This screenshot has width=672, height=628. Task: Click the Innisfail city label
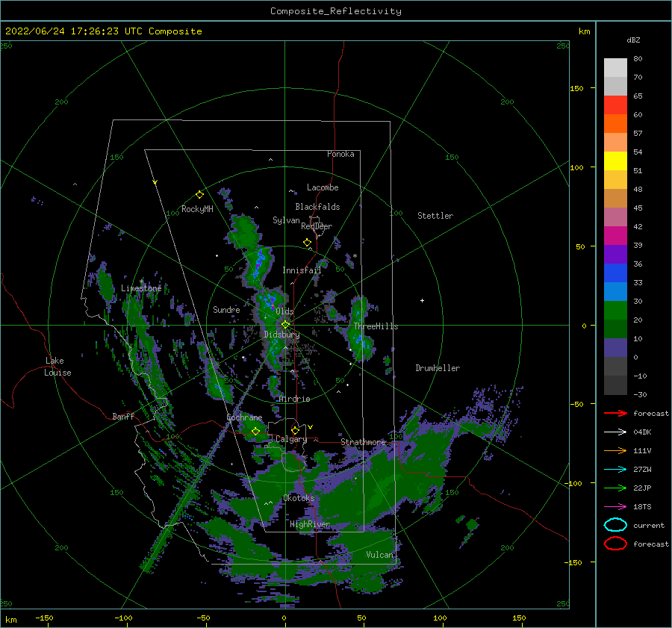point(302,270)
